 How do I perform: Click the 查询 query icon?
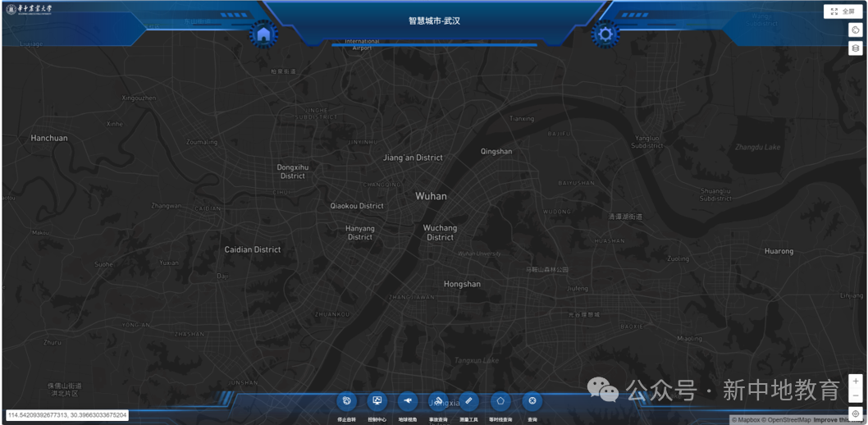pos(532,400)
